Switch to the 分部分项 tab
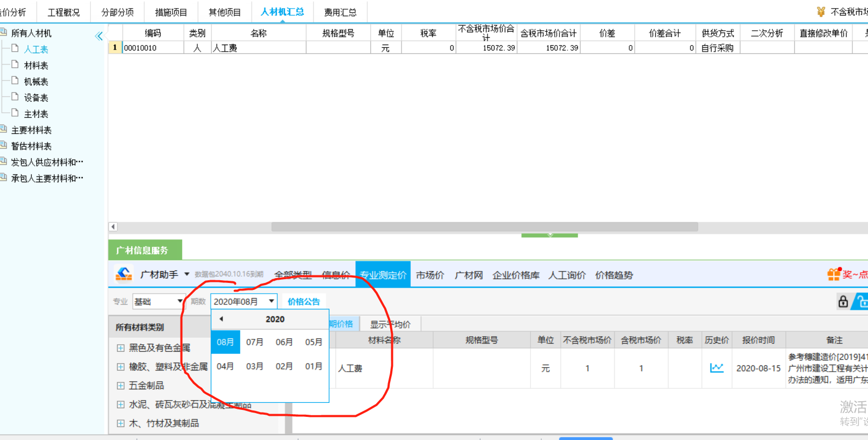Viewport: 868px width, 440px height. (x=117, y=12)
